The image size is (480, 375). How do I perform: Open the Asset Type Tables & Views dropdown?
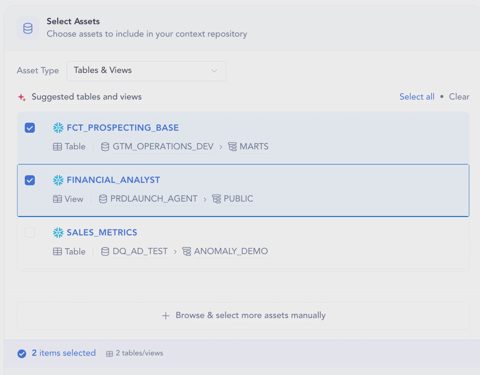(146, 70)
